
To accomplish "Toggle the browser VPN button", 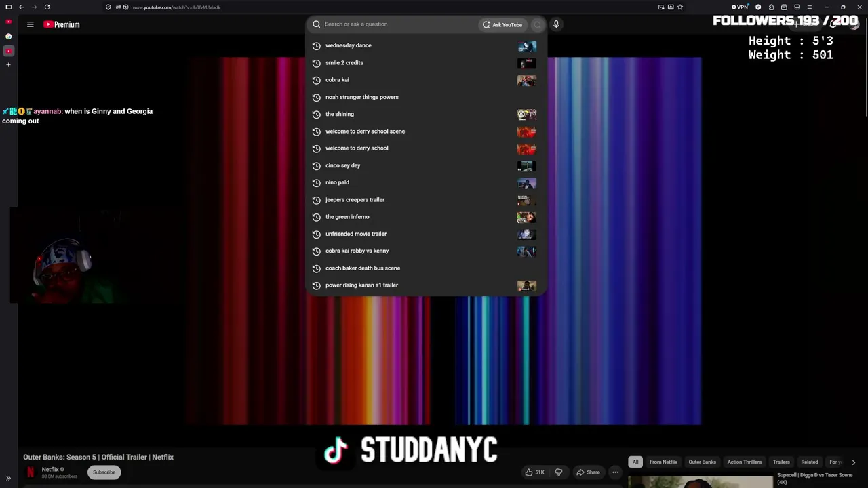I will (739, 7).
